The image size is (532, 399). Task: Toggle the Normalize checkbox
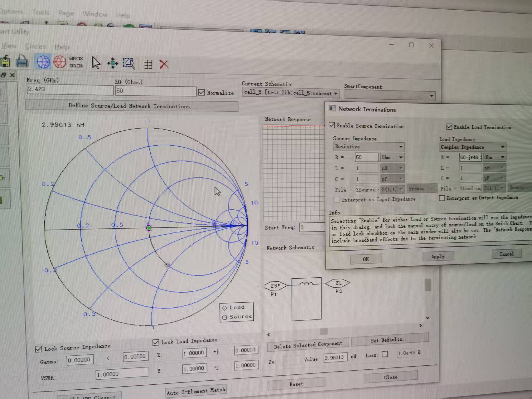[x=201, y=92]
